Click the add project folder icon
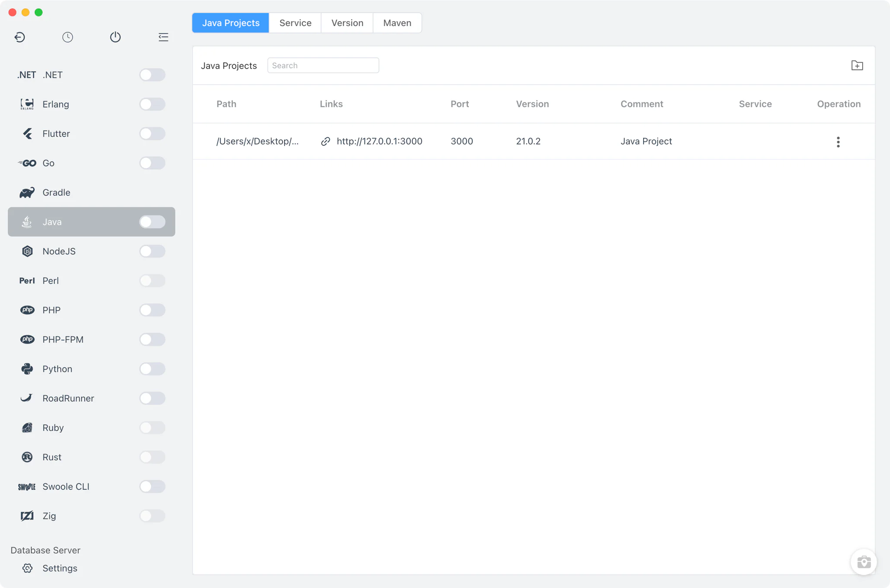890x588 pixels. 857,66
